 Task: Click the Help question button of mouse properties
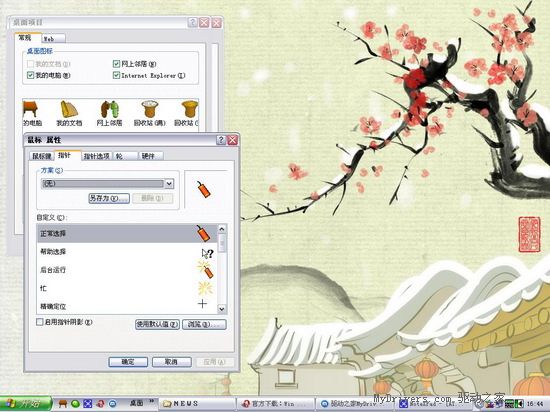[221, 140]
